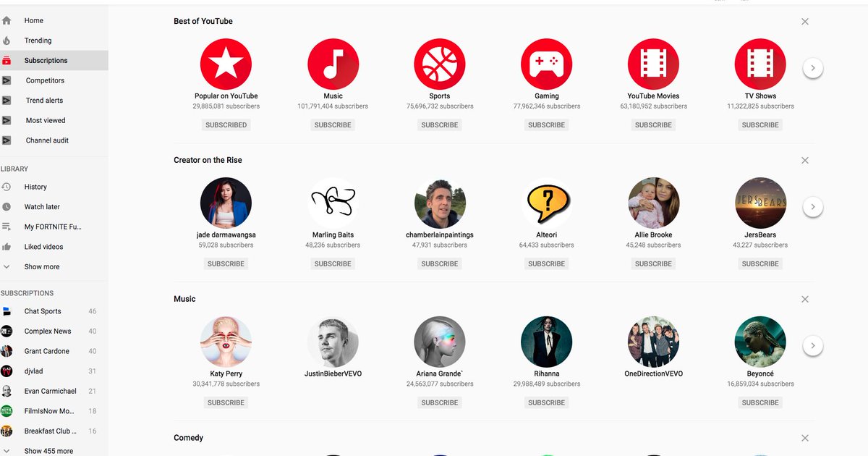Open Breakfast Club channel avatar

pyautogui.click(x=7, y=431)
